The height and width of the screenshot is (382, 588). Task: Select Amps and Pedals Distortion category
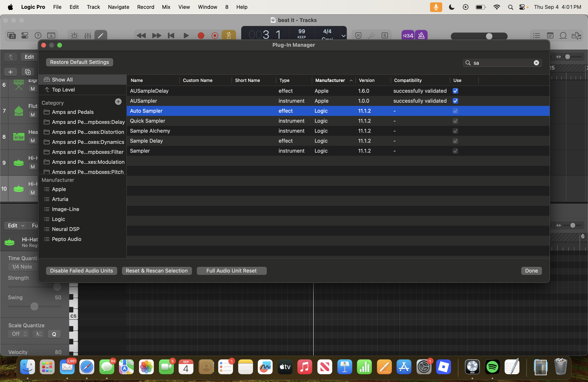tap(82, 132)
